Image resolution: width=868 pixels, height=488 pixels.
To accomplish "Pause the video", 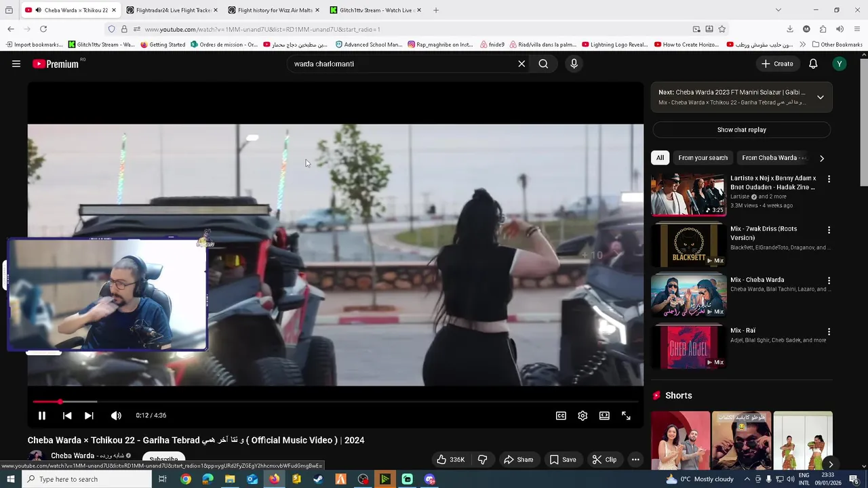I will click(x=41, y=415).
